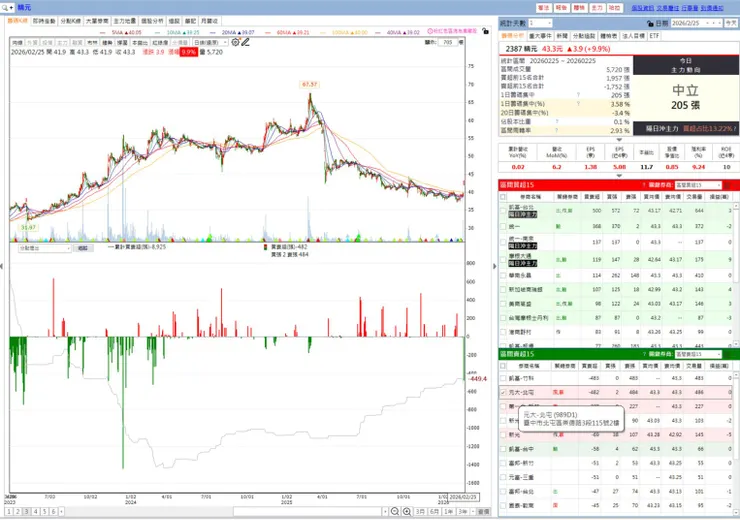Screen dimensions: 740x520
Task: Select the pencil drawing tool
Action: coord(245,42)
